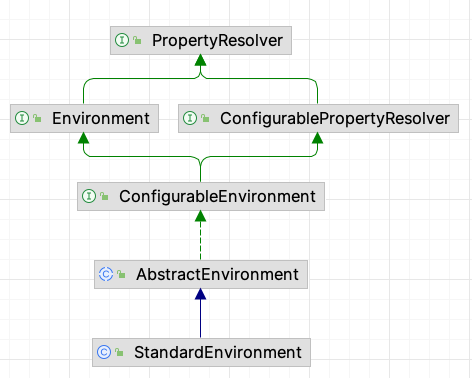The width and height of the screenshot is (472, 378).
Task: Click the interface icon on ConfigurablePropertyResolver node
Action: pos(190,118)
